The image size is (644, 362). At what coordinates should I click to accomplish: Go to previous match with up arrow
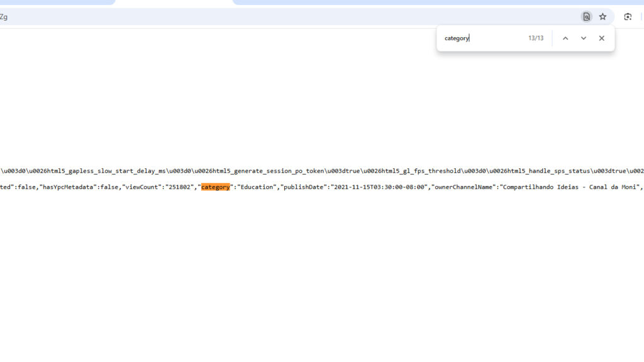point(565,38)
